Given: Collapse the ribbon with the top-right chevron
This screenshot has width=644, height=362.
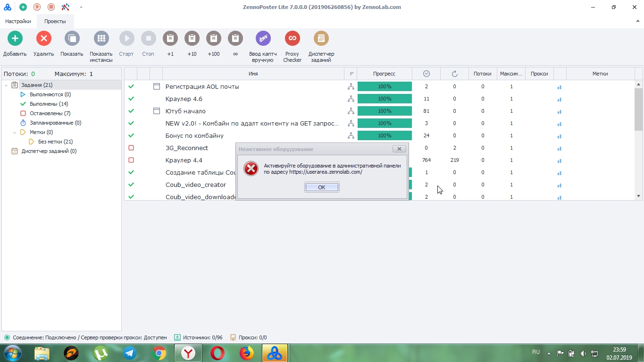Looking at the screenshot, I should (637, 21).
